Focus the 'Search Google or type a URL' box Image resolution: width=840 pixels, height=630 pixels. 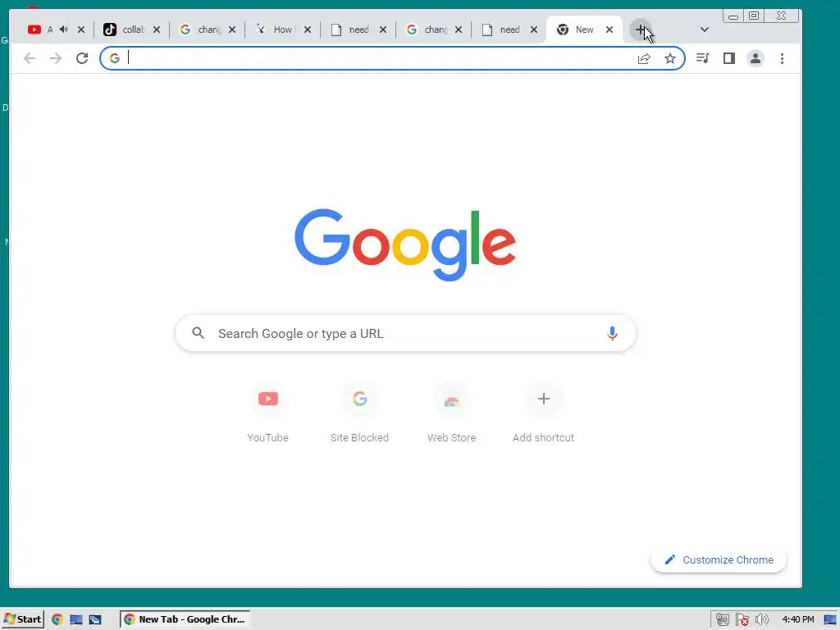pos(405,333)
